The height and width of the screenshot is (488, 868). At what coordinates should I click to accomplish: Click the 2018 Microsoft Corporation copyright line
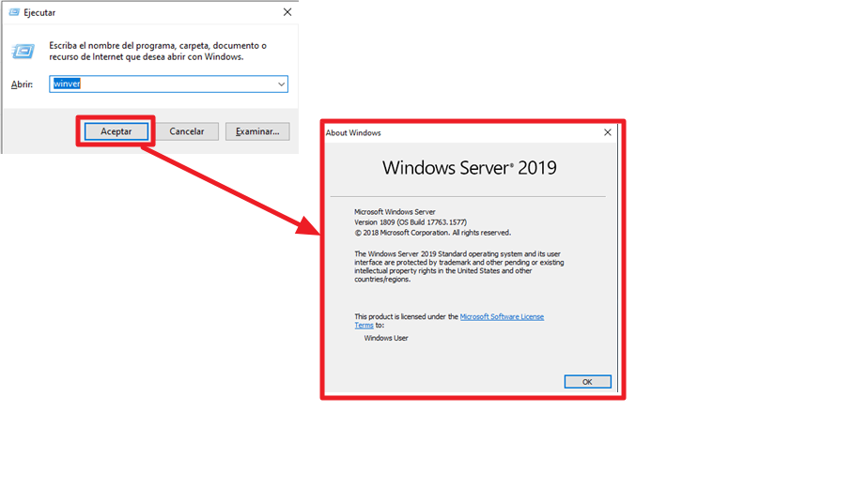(x=432, y=233)
